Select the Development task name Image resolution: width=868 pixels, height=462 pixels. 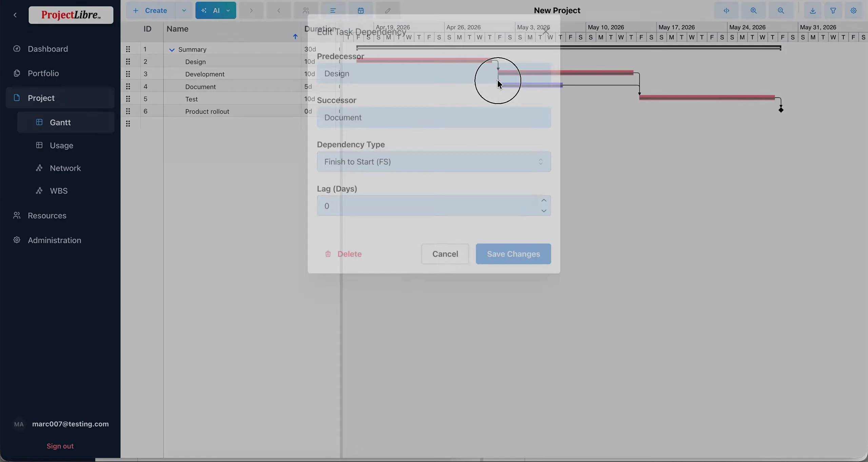tap(205, 74)
